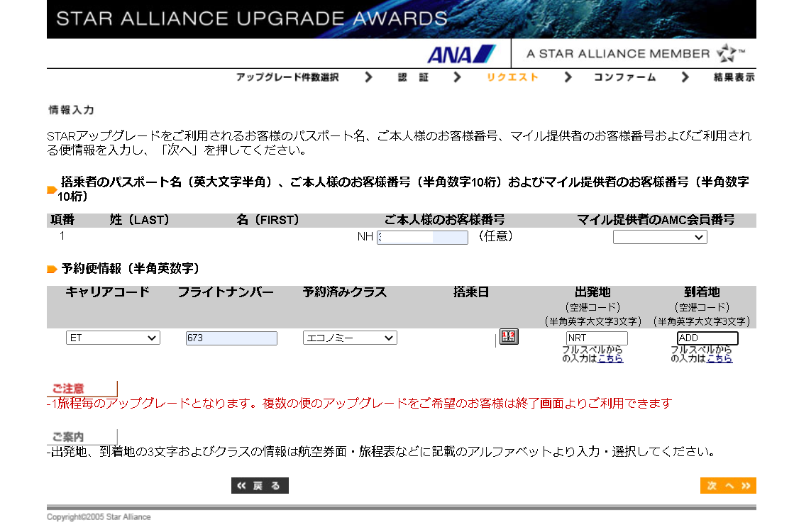This screenshot has width=794, height=532.
Task: Click the 項番 column header
Action: click(x=62, y=220)
